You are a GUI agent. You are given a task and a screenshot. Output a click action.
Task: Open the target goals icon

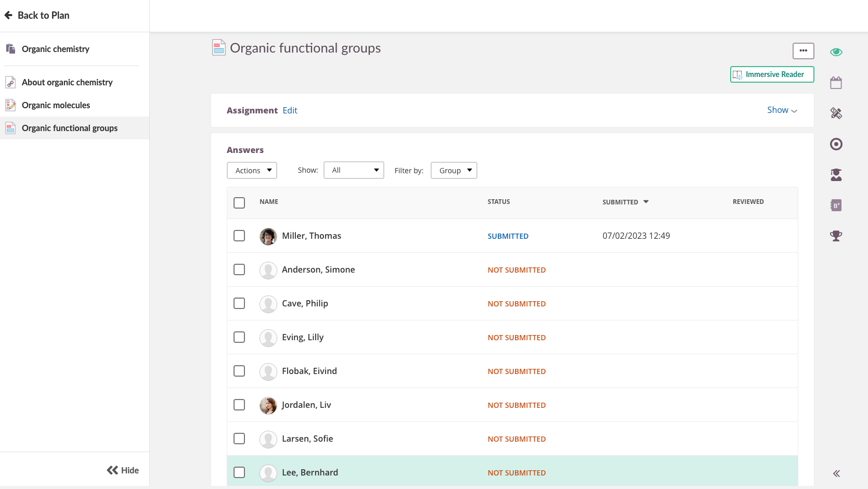[x=836, y=144]
